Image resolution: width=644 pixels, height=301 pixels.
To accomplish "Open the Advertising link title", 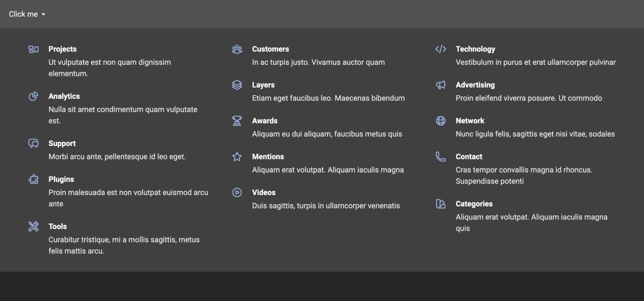I will click(x=475, y=85).
